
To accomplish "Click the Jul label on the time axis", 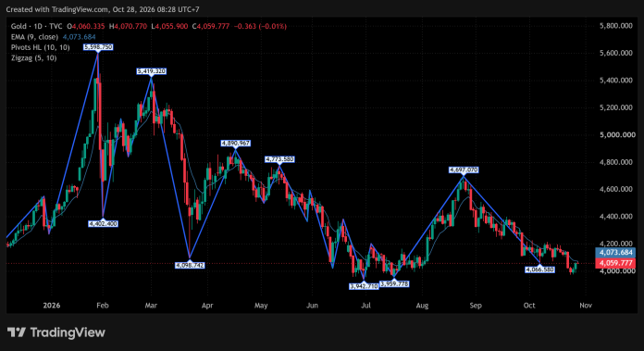I will [x=365, y=306].
